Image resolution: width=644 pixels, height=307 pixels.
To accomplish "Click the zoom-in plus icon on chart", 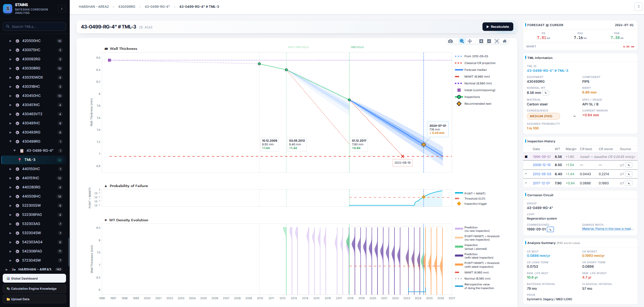I will tap(481, 41).
